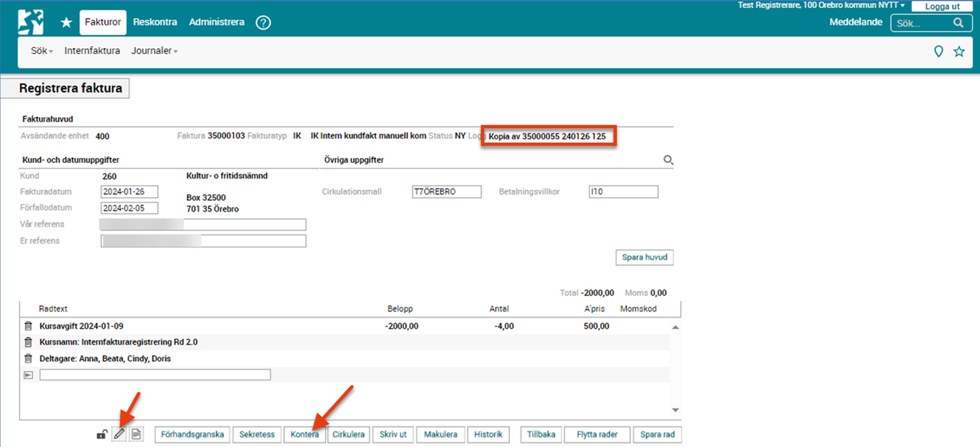The image size is (980, 447).
Task: Click the unlocked padlock icon
Action: 102,434
